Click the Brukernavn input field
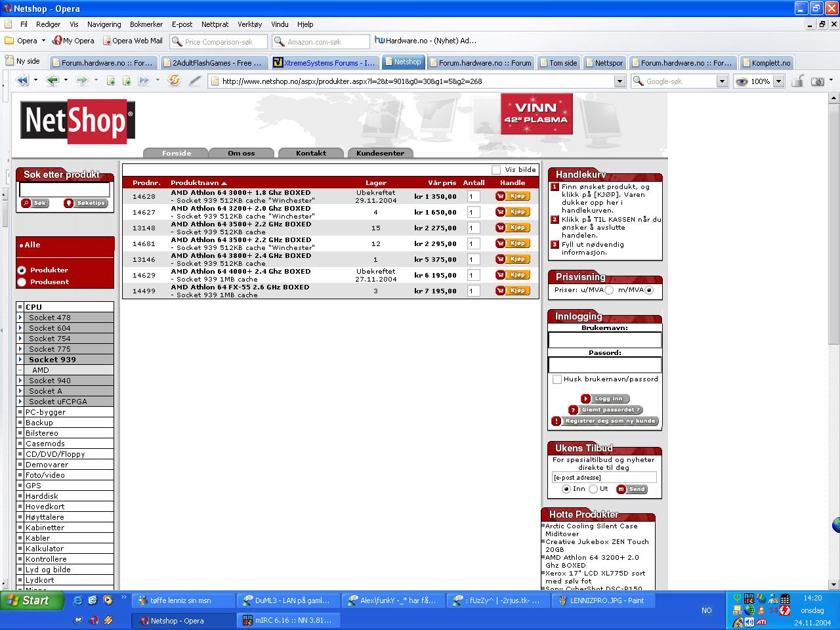Viewport: 840px width, 630px height. [x=605, y=340]
